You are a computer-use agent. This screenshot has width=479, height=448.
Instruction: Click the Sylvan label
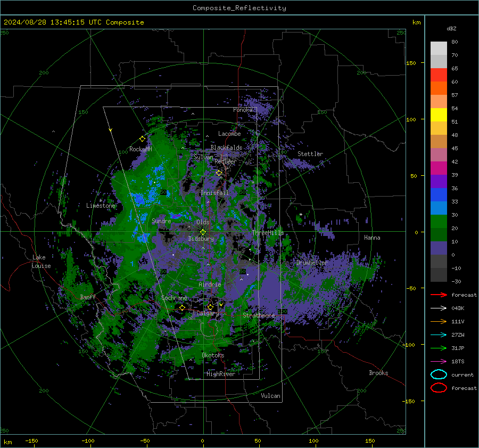[x=203, y=157]
